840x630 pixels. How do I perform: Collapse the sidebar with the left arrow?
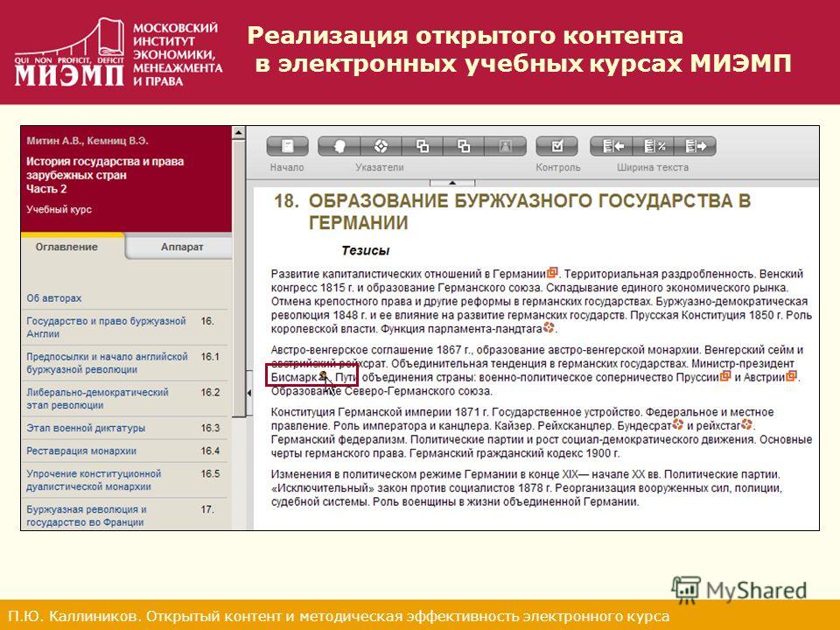249,393
